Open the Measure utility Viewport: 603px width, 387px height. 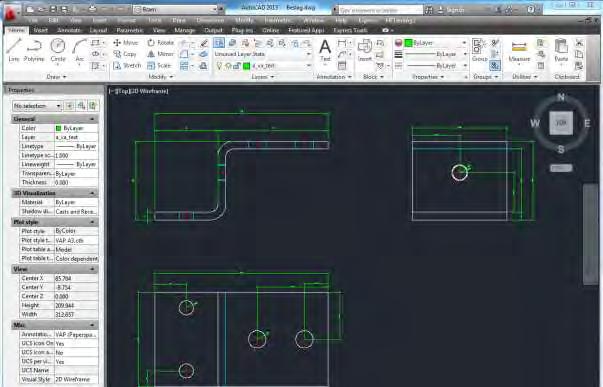(519, 51)
